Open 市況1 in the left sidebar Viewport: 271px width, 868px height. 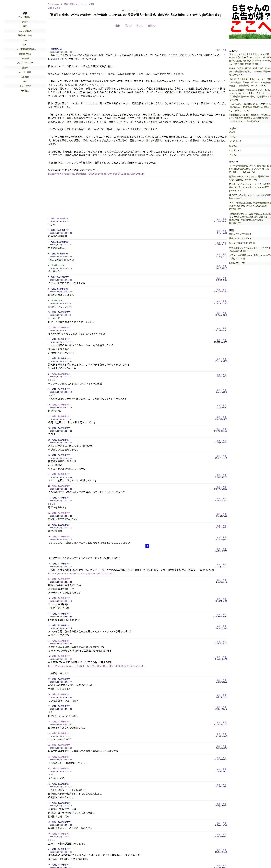[25, 44]
